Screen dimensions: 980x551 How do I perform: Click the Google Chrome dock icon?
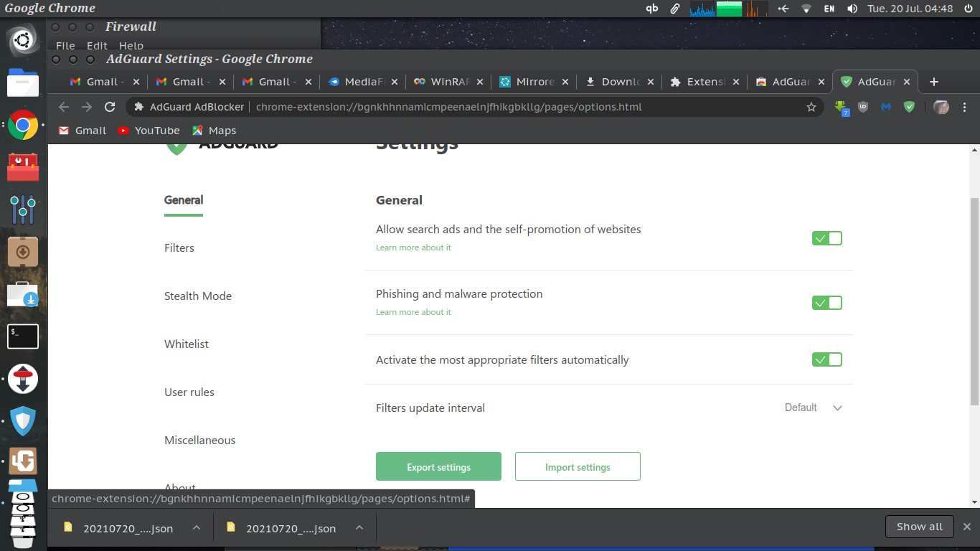pyautogui.click(x=23, y=126)
